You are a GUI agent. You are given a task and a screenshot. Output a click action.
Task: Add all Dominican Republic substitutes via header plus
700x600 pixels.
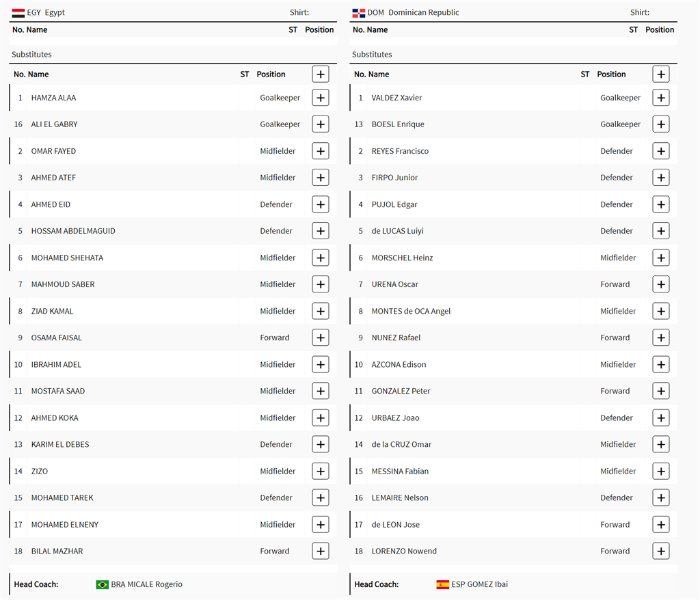click(x=661, y=74)
